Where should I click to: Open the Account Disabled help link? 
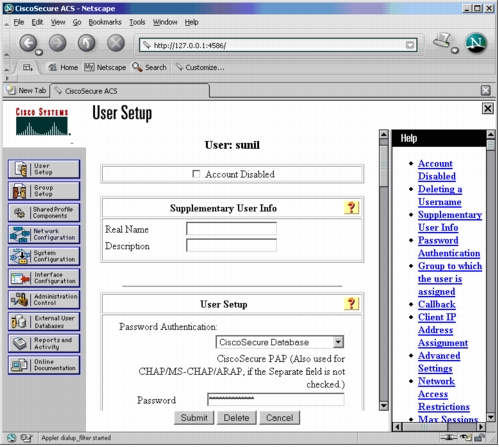pos(437,170)
